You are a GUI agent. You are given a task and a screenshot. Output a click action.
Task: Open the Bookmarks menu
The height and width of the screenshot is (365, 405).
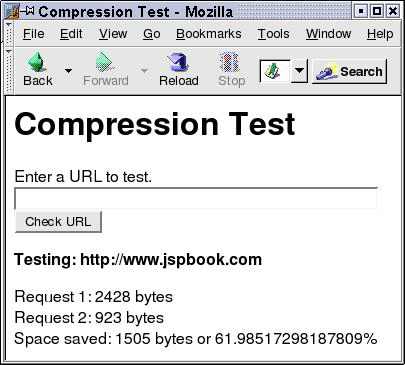[x=209, y=34]
